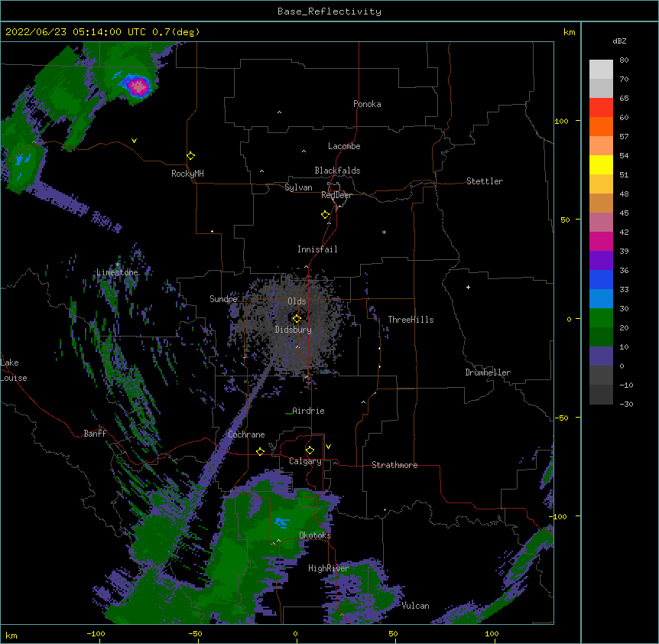659x644 pixels.
Task: Select the yellow 54-51 dBZ legend swatch
Action: click(x=601, y=164)
